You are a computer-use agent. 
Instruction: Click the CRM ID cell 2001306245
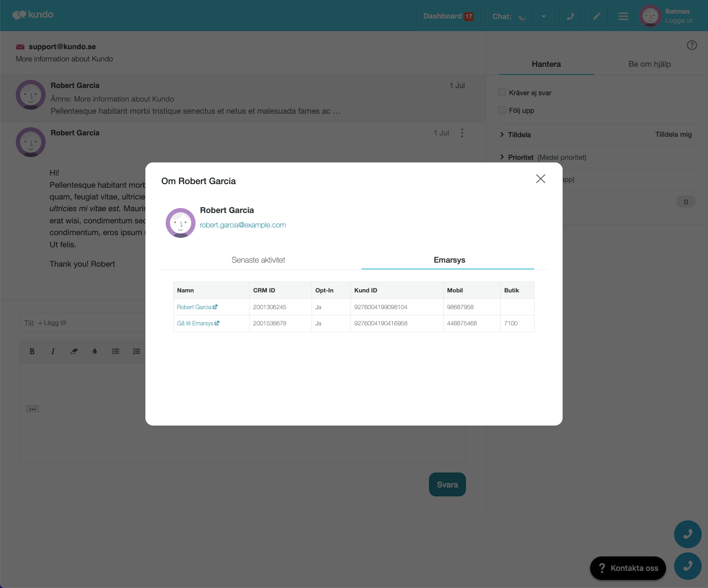coord(280,307)
